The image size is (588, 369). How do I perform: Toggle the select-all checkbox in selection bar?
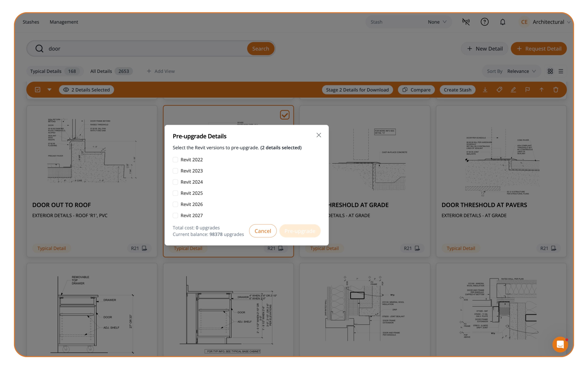coord(38,90)
